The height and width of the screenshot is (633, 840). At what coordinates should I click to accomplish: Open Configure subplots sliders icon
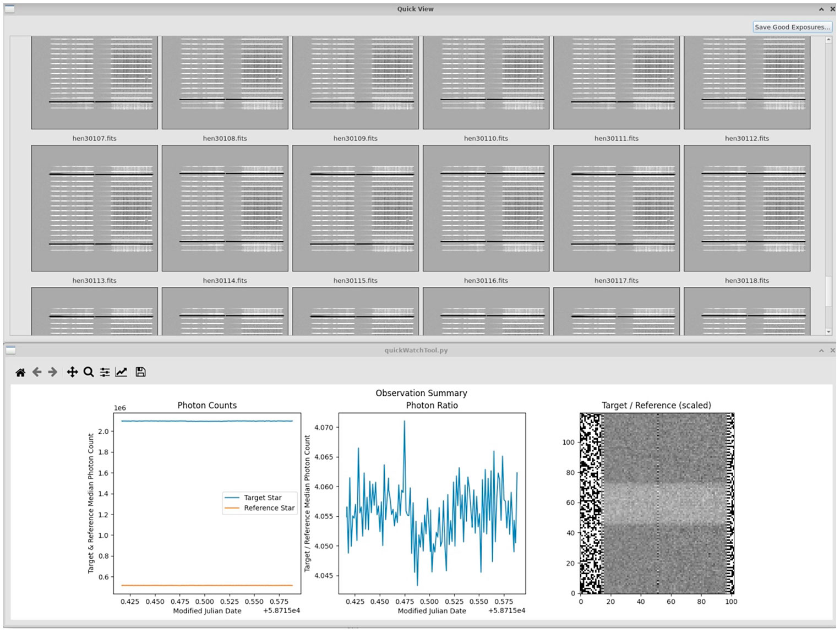105,373
